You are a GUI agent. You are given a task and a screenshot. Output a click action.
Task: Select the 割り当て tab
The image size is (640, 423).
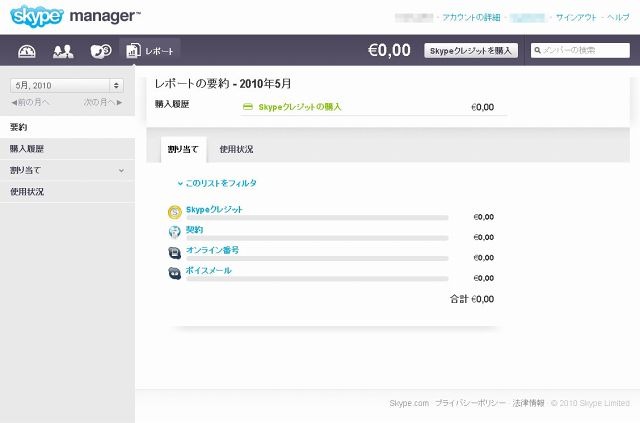pos(183,150)
